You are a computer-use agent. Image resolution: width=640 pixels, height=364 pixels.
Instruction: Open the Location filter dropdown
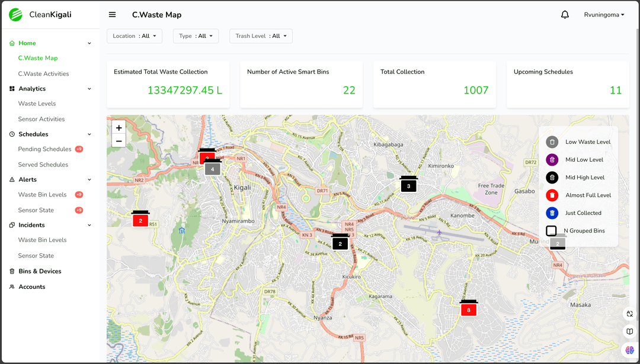[x=135, y=36]
